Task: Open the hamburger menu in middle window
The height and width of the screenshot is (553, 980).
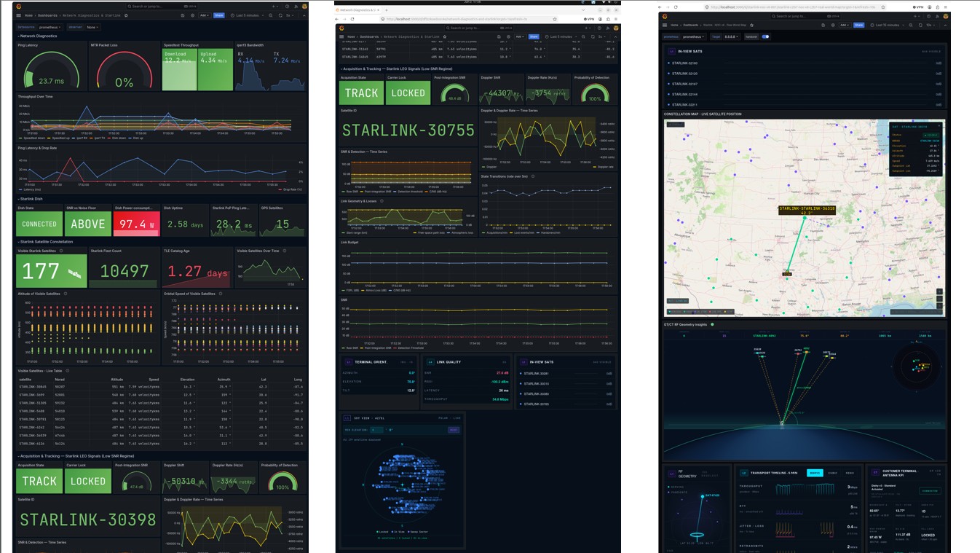Action: point(341,36)
